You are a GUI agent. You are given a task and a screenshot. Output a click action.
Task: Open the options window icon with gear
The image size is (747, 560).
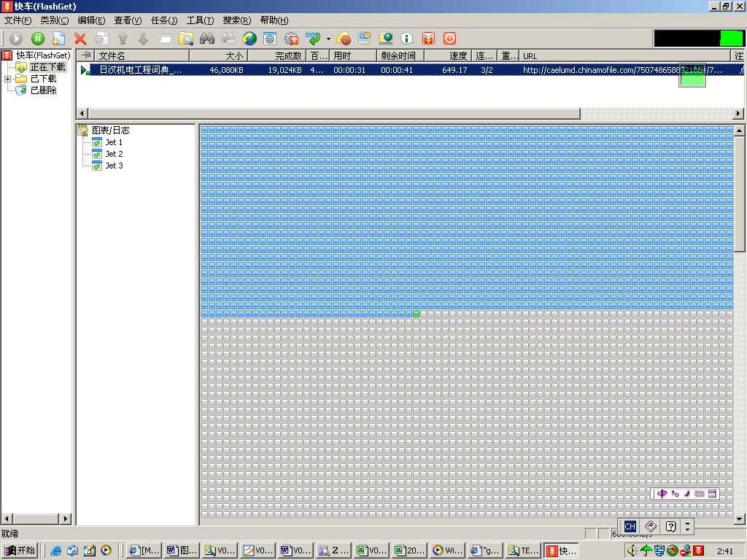[x=270, y=39]
